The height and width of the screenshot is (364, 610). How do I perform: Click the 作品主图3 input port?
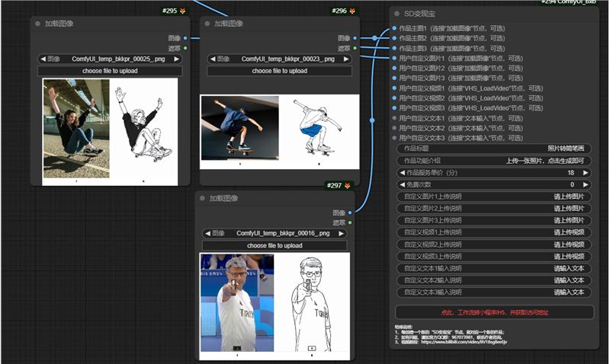coord(394,48)
